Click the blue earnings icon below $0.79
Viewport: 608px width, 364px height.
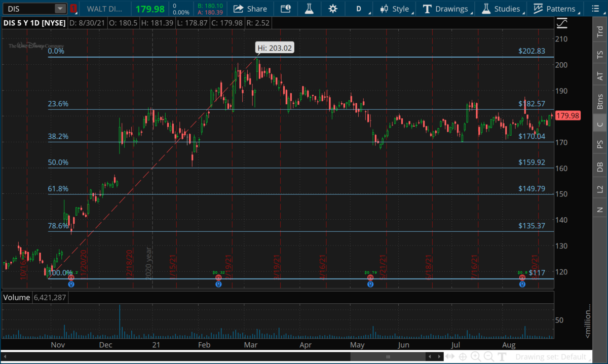pos(370,284)
